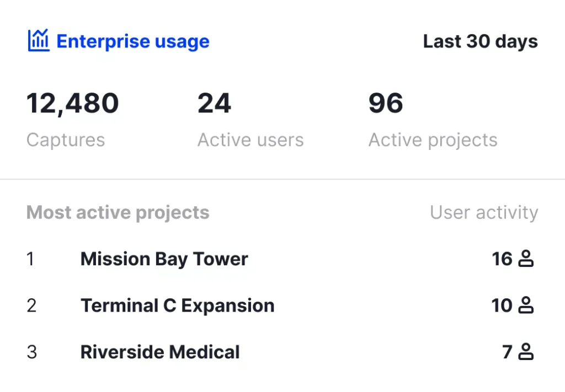Select the 96 active projects figure
565x392 pixels.
[x=386, y=103]
